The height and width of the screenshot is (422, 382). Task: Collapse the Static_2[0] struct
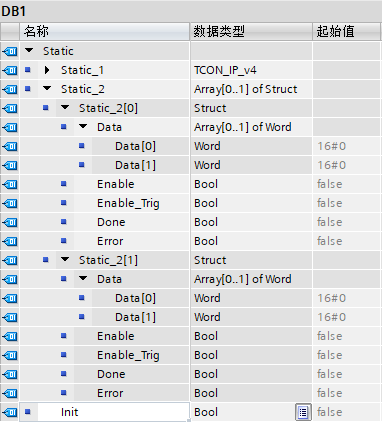pos(65,108)
